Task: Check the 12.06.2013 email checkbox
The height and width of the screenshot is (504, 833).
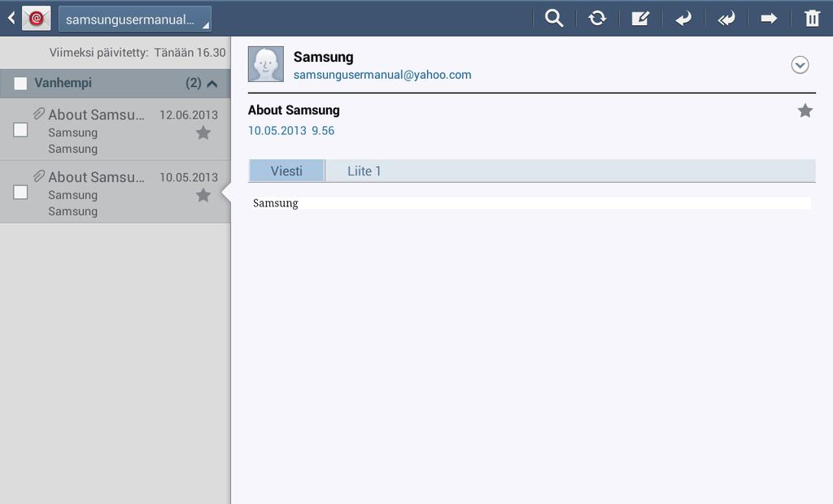Action: 20,129
